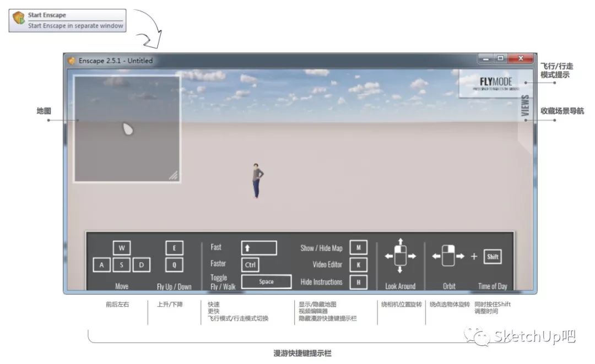595x364 pixels.
Task: Click the Enscape 2.5.1 - Untitled title text
Action: click(x=116, y=61)
